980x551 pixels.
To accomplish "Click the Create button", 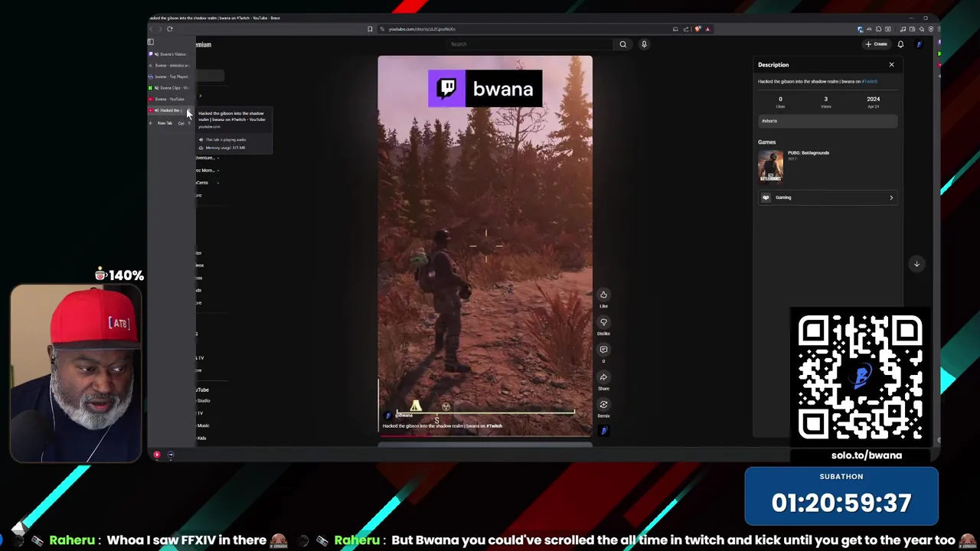I will [876, 44].
